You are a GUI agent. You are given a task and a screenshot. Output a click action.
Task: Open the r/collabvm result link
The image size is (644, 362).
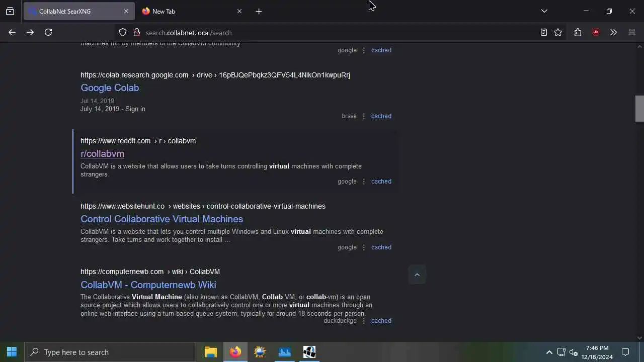tap(102, 153)
